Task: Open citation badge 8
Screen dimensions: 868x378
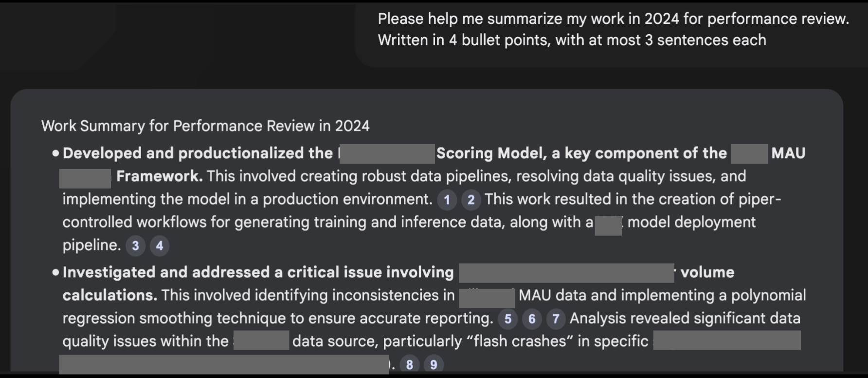Action: [x=409, y=364]
